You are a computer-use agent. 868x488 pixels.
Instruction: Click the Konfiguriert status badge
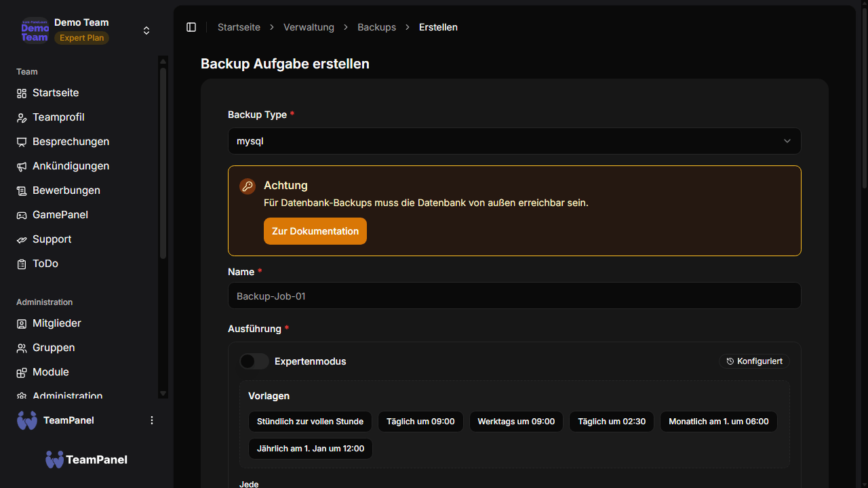pyautogui.click(x=754, y=361)
